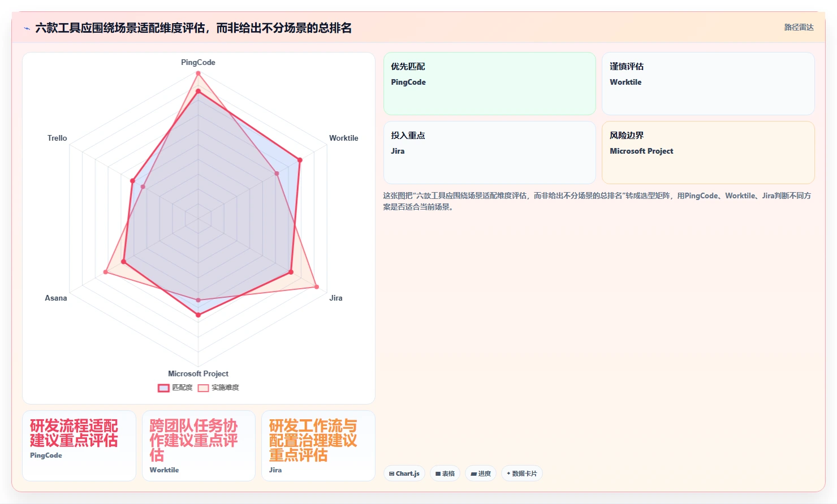This screenshot has width=837, height=504.
Task: Click the description paragraph starting 这张图把
Action: pos(597,201)
